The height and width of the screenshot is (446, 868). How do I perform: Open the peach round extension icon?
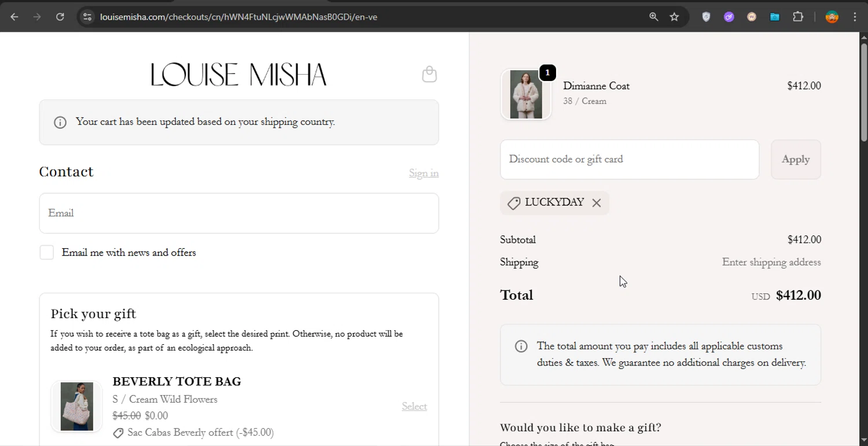click(x=752, y=17)
